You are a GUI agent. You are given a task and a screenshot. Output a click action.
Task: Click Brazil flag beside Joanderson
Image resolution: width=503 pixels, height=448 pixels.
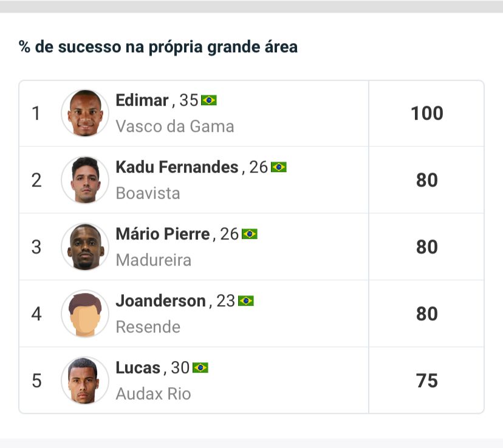point(246,301)
